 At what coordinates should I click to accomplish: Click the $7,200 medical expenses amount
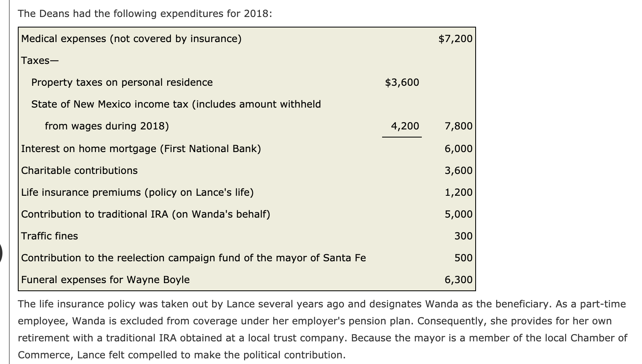(455, 39)
